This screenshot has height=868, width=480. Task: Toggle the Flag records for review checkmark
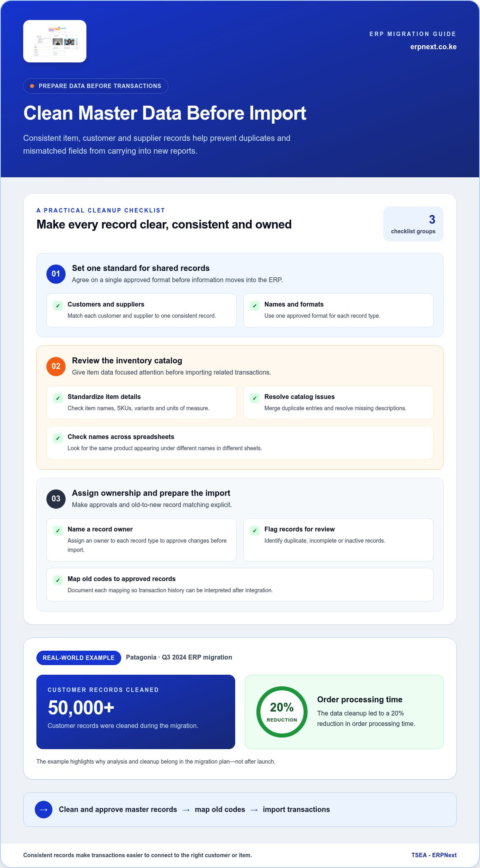(255, 531)
